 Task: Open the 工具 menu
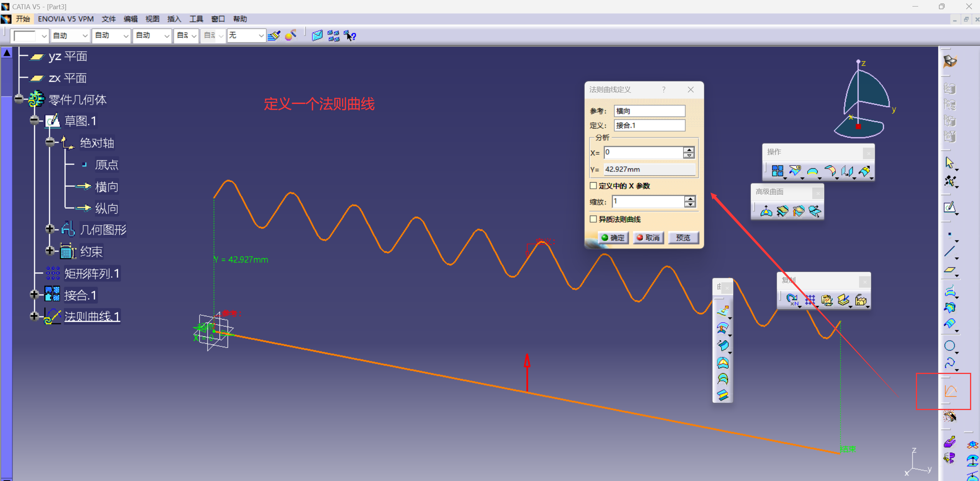[x=196, y=19]
